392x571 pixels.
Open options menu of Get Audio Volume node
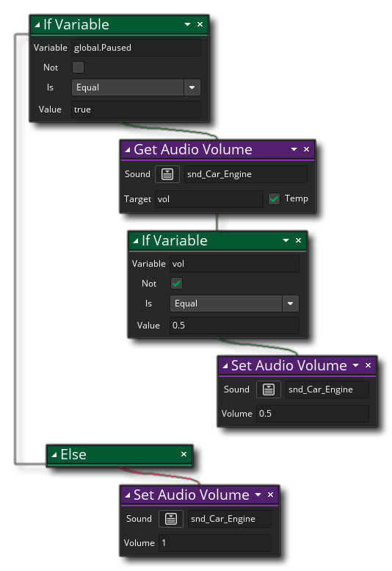[x=294, y=149]
